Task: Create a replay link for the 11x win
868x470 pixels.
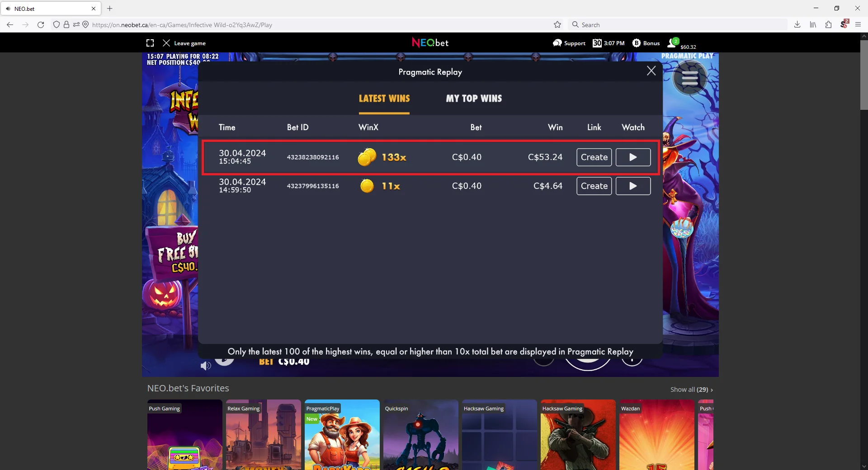Action: tap(594, 186)
